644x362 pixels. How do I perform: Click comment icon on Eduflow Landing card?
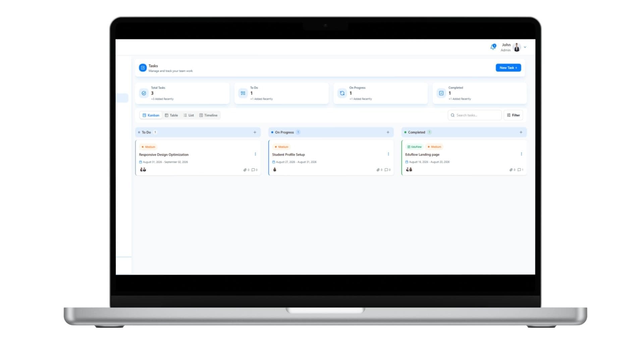(519, 170)
